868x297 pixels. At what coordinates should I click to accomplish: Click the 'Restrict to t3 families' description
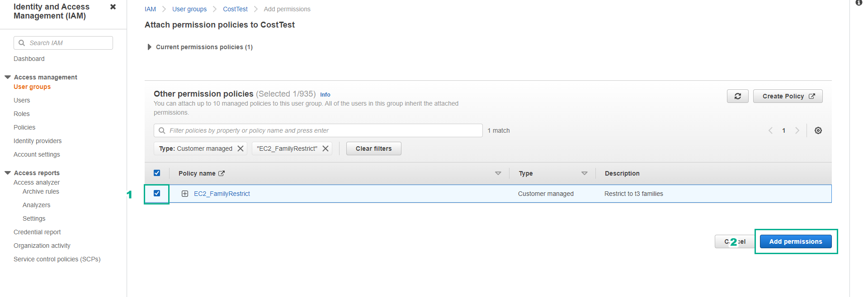(634, 194)
